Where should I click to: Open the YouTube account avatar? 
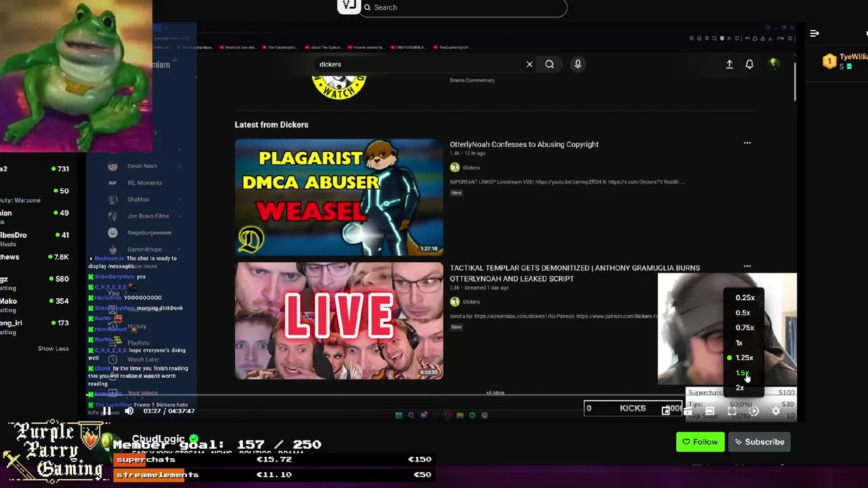(x=774, y=64)
